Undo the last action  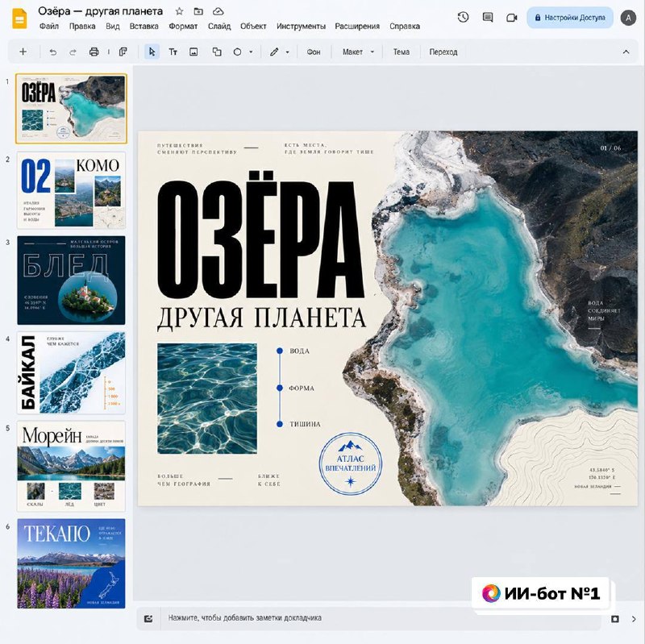53,52
